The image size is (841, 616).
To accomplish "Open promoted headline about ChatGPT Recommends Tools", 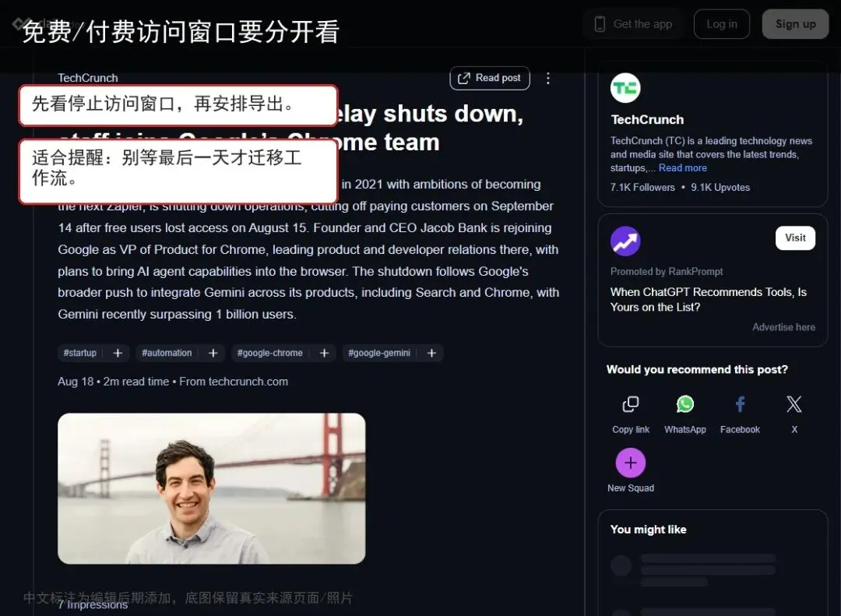I will pyautogui.click(x=708, y=299).
